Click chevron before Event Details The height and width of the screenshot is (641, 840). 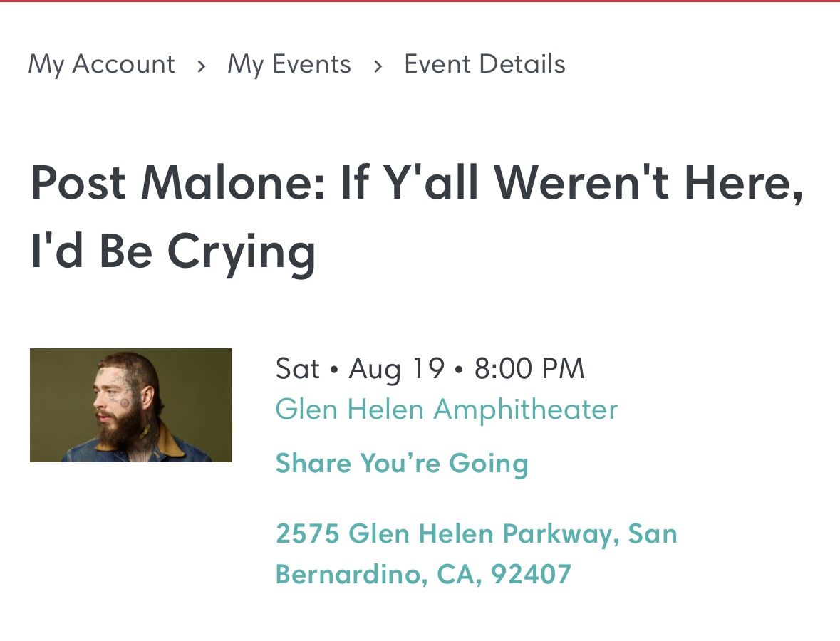click(x=378, y=66)
